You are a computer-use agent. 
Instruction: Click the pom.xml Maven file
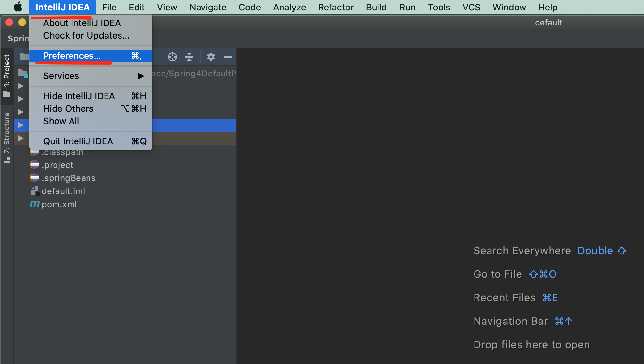pyautogui.click(x=59, y=204)
